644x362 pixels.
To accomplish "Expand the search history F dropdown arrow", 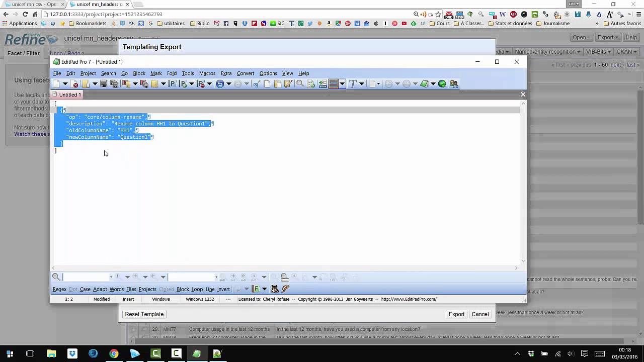I will click(x=264, y=289).
